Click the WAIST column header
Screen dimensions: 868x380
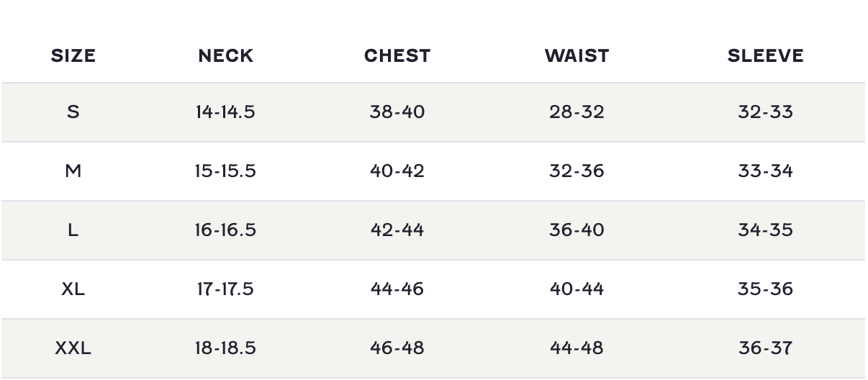(577, 55)
